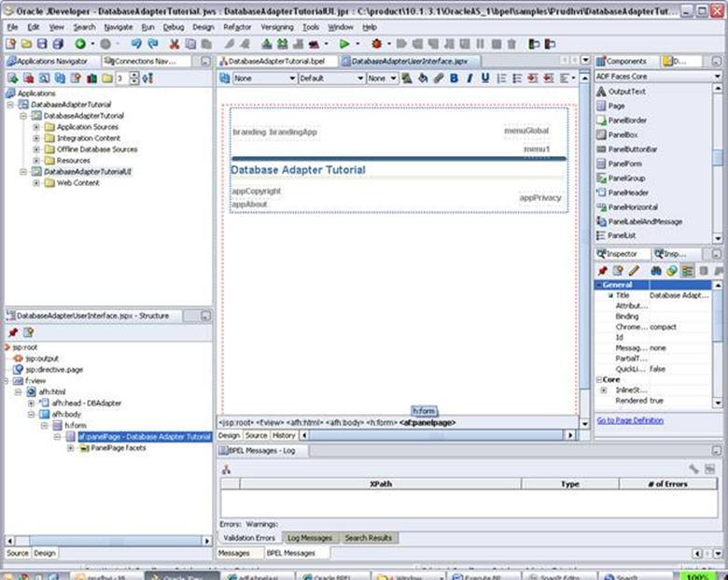This screenshot has height=580, width=728.
Task: Expand the Application Sources folder
Action: 36,127
